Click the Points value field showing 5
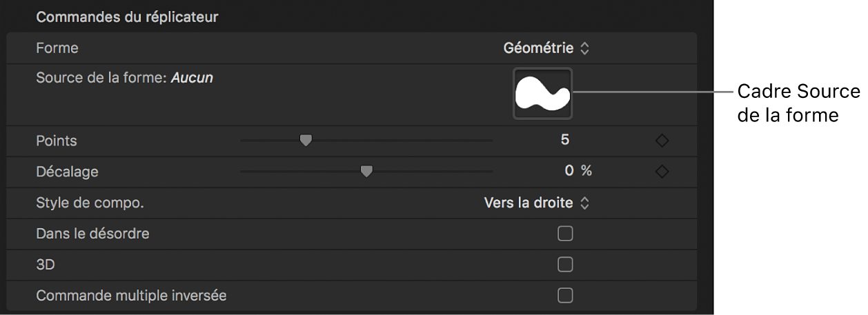The height and width of the screenshot is (315, 868). [565, 140]
